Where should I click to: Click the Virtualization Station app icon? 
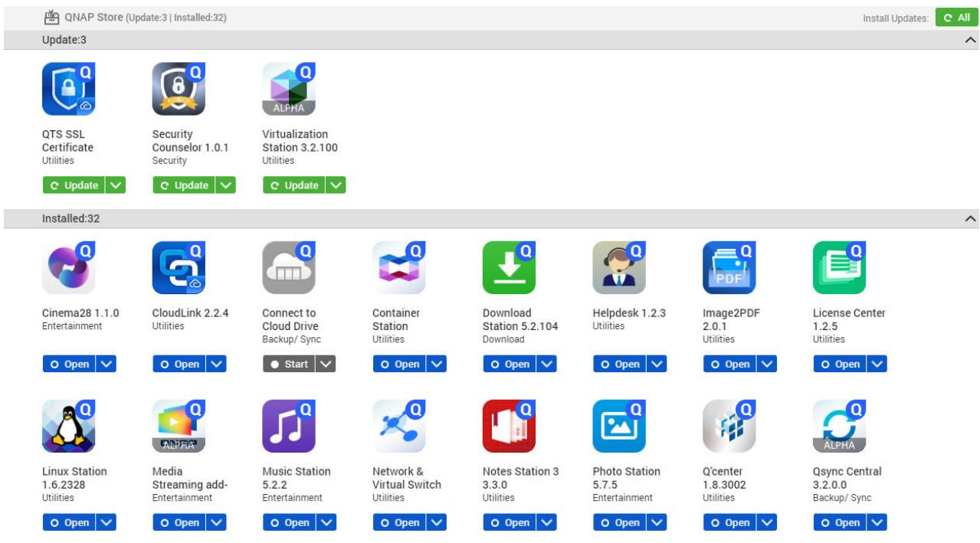coord(289,89)
